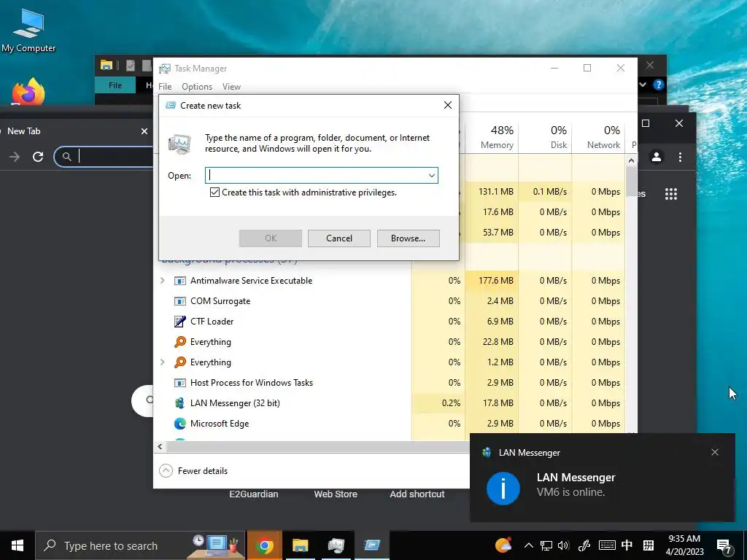Select the LAN Messenger (32 bit) process icon
747x560 pixels.
180,402
